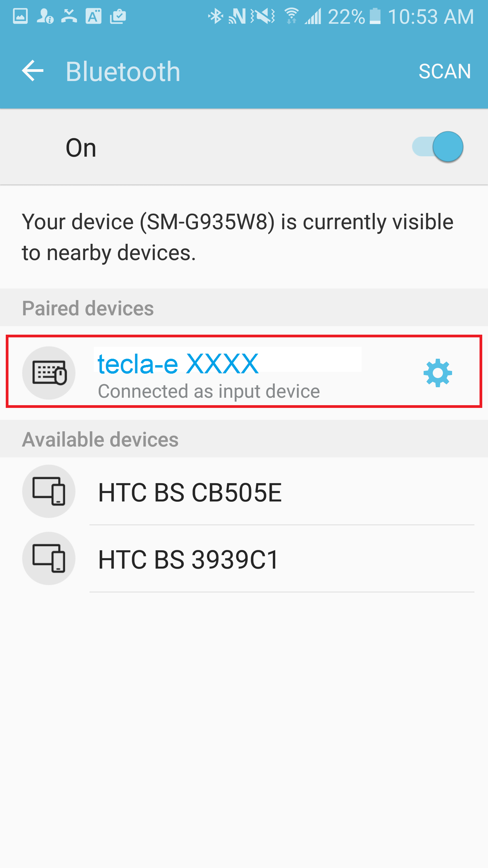This screenshot has height=868, width=488.
Task: Tap the HTC BS CB505E device icon
Action: pyautogui.click(x=49, y=491)
